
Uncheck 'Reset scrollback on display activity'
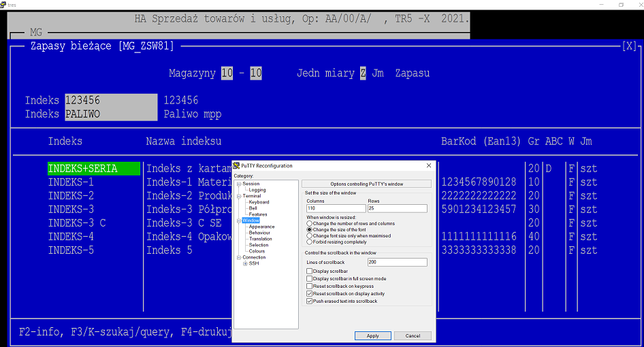[345, 294]
